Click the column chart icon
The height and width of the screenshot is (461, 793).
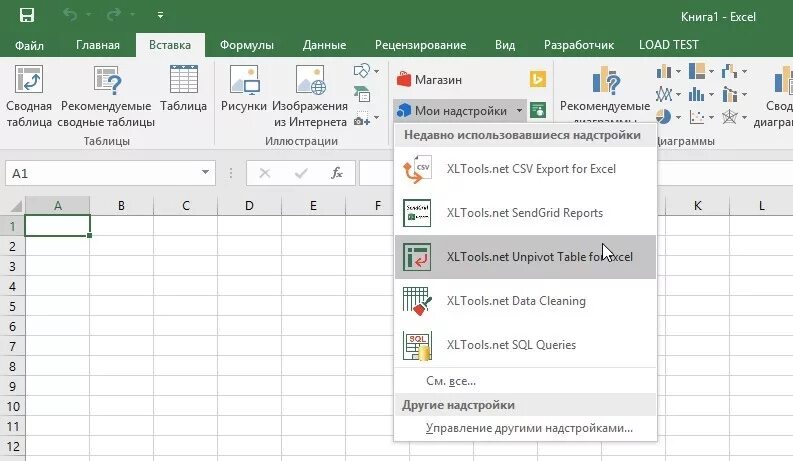click(664, 71)
